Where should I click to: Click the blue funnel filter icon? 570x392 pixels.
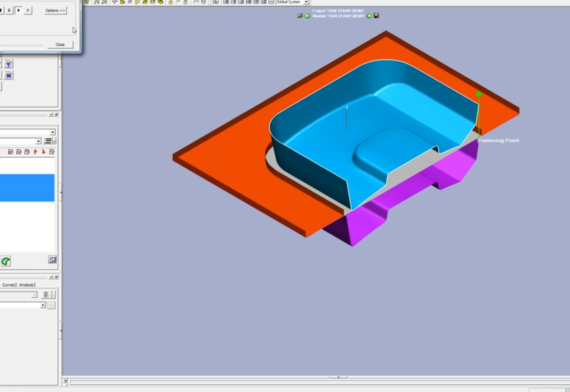tap(9, 64)
